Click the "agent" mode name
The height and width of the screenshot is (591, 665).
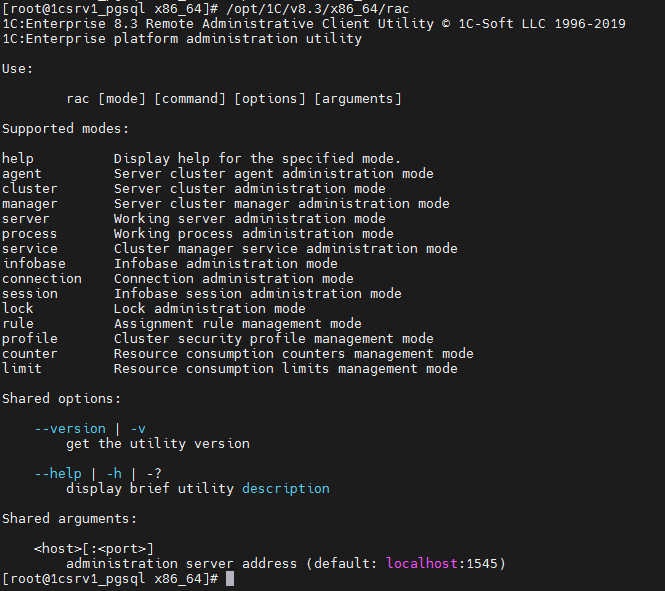pos(22,174)
